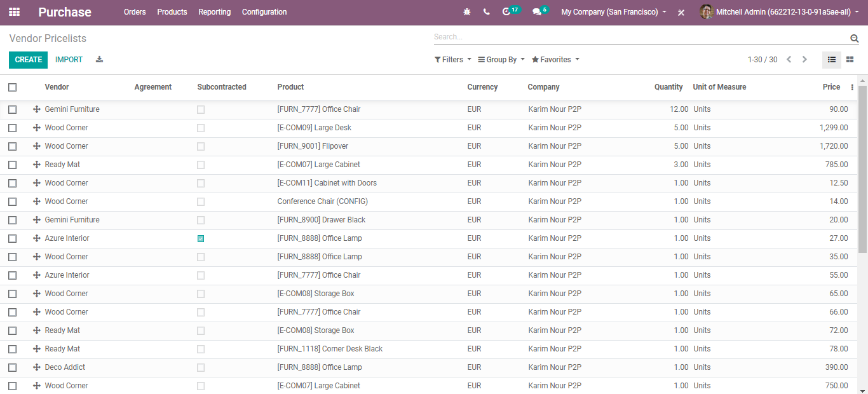Click drag handle for Gemini Furniture Office Chair row
Image resolution: width=868 pixels, height=394 pixels.
click(x=37, y=109)
